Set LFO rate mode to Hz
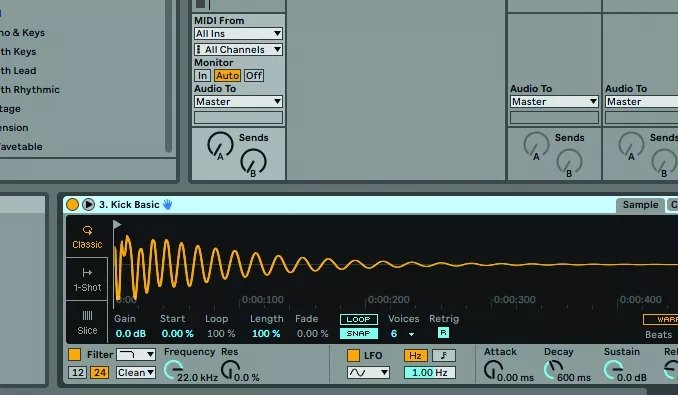678x395 pixels. [415, 355]
